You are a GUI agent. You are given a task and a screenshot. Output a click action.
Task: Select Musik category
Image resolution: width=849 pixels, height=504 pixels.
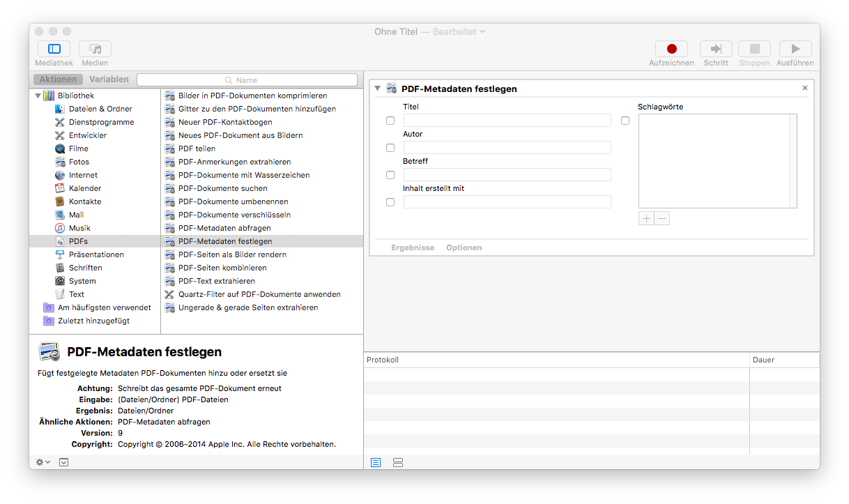click(x=79, y=228)
